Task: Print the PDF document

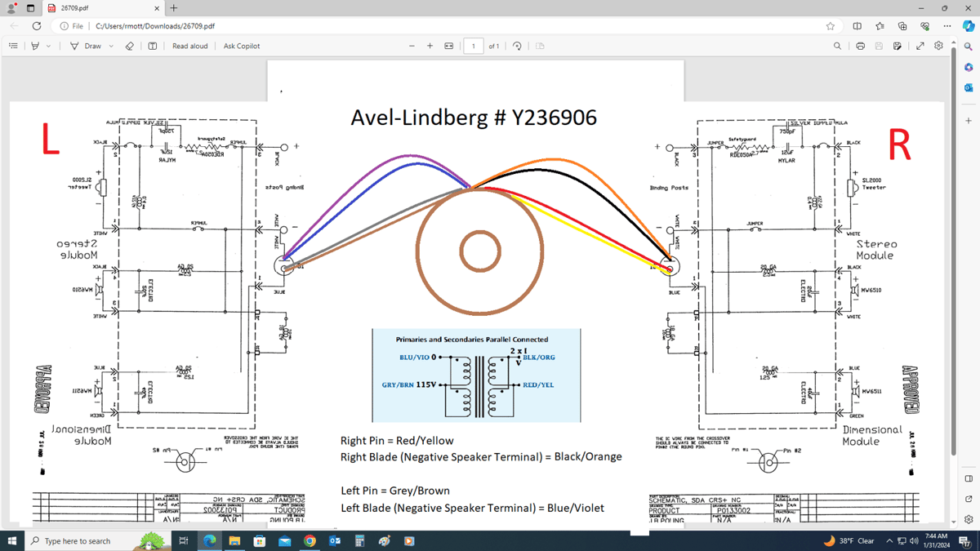Action: coord(860,47)
